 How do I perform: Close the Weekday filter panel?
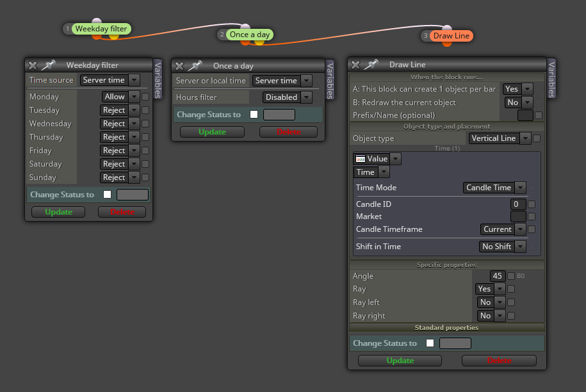pyautogui.click(x=33, y=65)
